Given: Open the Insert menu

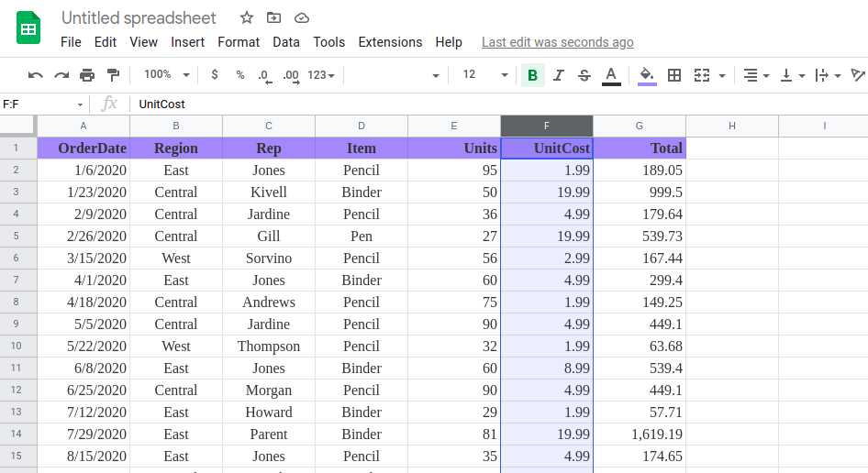Looking at the screenshot, I should 188,42.
